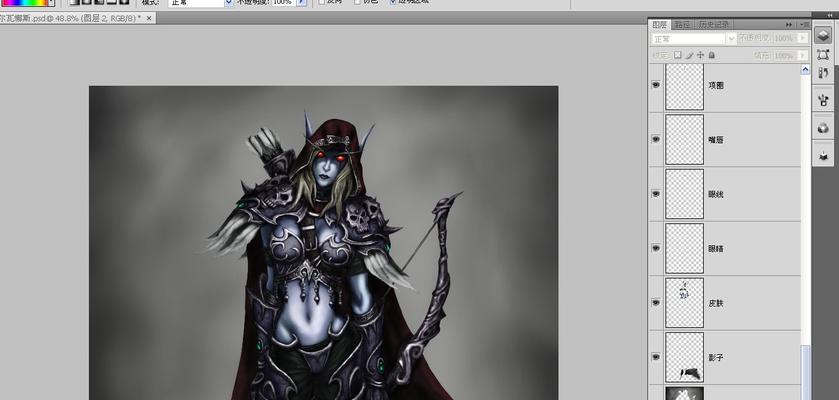839x400 pixels.
Task: Enable lock image pixels brush icon
Action: tap(689, 55)
